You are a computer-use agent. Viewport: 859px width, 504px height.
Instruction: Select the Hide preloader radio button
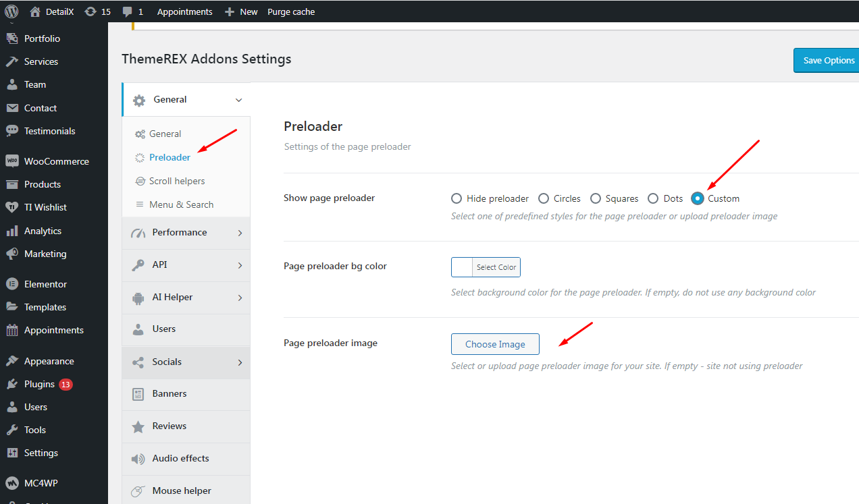click(x=457, y=198)
